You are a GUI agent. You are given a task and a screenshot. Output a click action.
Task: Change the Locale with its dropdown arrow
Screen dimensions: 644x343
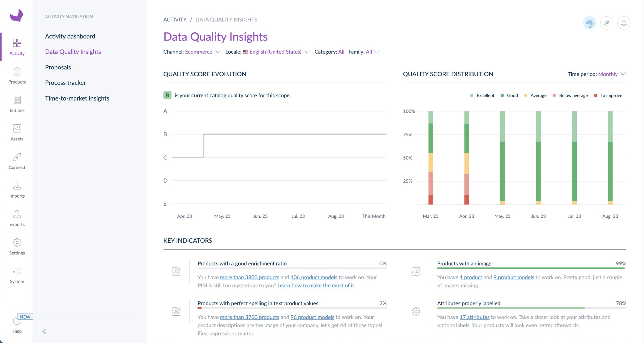point(307,52)
